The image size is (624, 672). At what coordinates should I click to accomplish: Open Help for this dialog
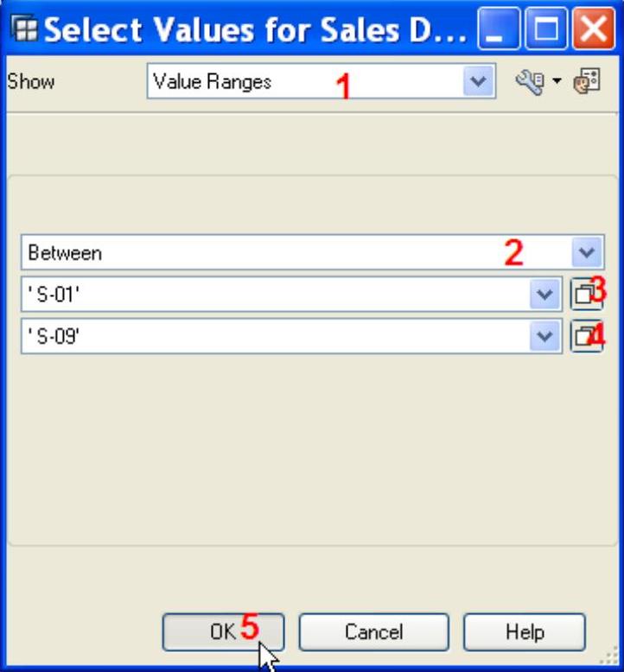pyautogui.click(x=524, y=632)
